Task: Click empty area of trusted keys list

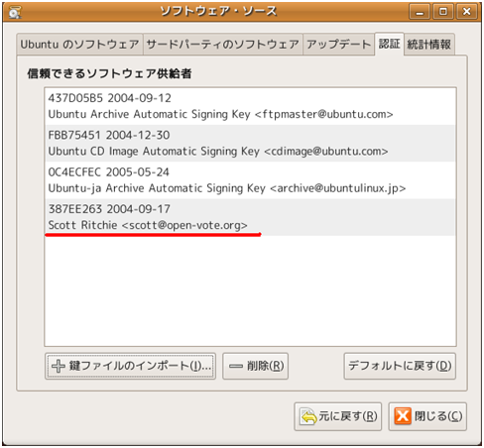Action: 250,290
